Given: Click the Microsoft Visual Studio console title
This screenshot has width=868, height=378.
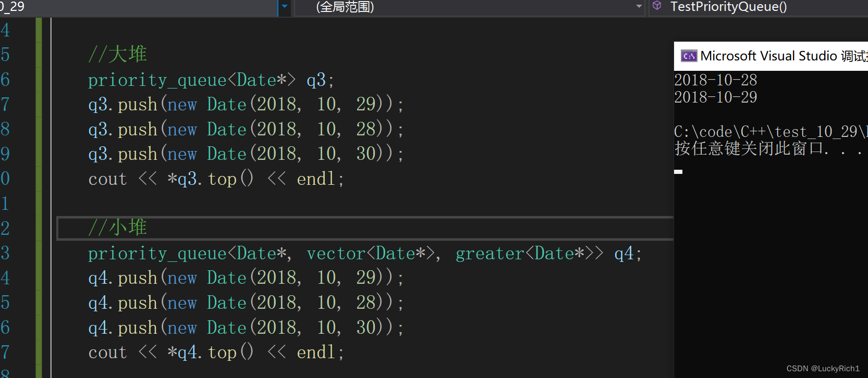Looking at the screenshot, I should [784, 56].
